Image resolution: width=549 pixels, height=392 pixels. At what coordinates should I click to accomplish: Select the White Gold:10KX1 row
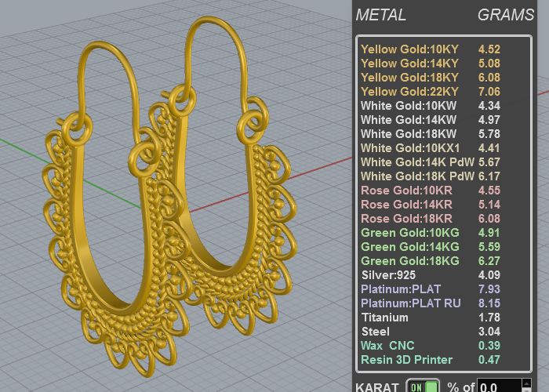click(431, 148)
